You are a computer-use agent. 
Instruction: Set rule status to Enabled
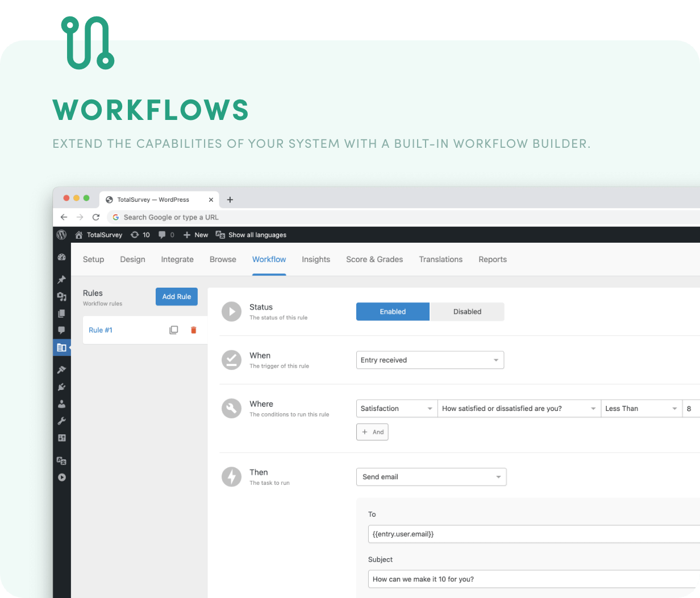point(393,312)
